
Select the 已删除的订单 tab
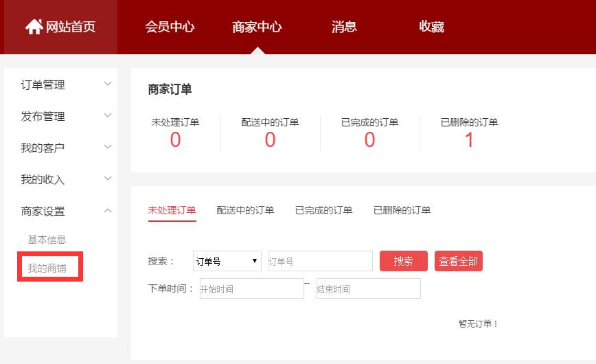coord(402,210)
